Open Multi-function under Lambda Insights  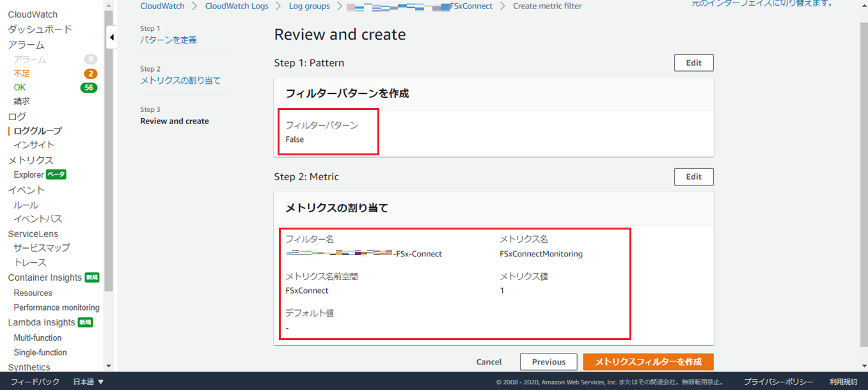pos(38,338)
